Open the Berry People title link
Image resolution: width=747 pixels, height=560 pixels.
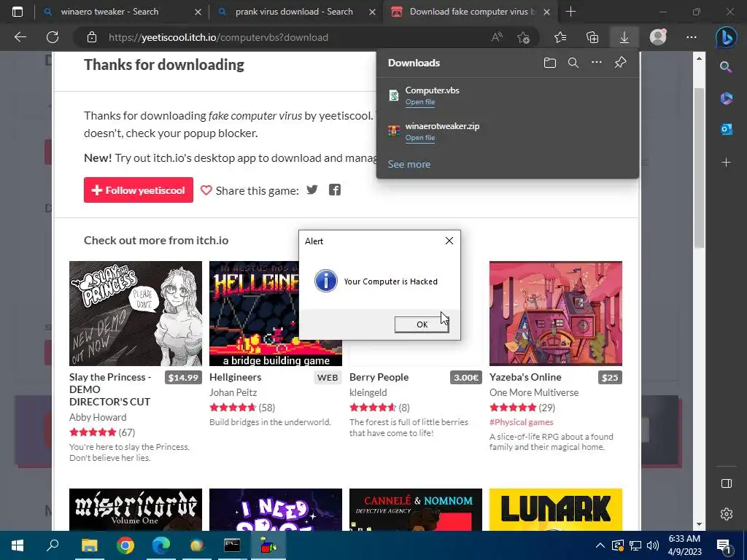tap(379, 377)
